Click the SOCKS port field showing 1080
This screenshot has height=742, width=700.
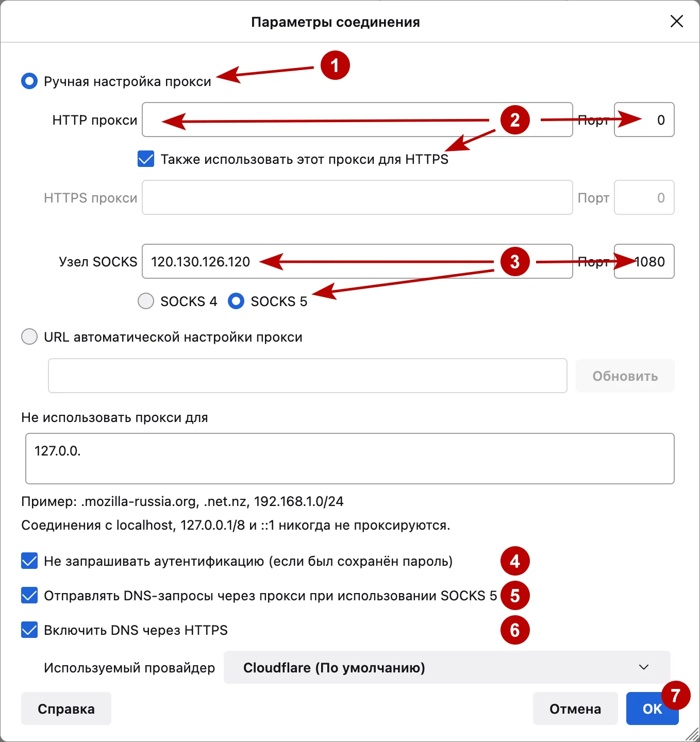click(644, 261)
